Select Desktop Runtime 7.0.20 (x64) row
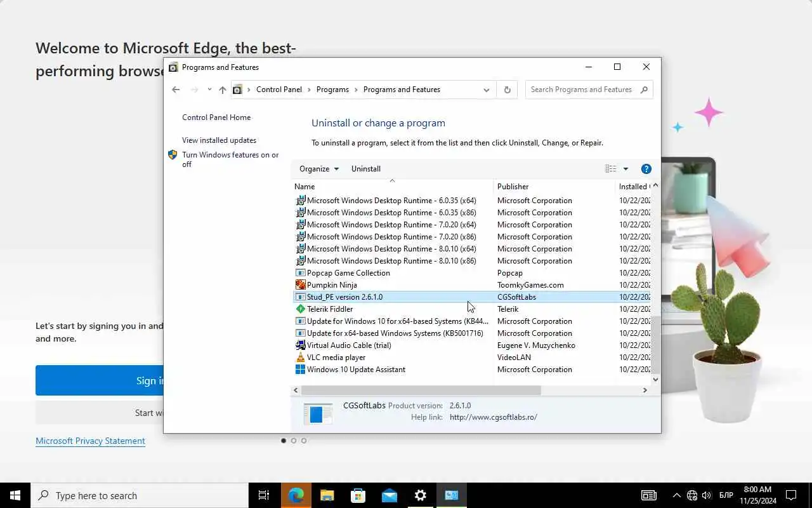 tap(472, 225)
